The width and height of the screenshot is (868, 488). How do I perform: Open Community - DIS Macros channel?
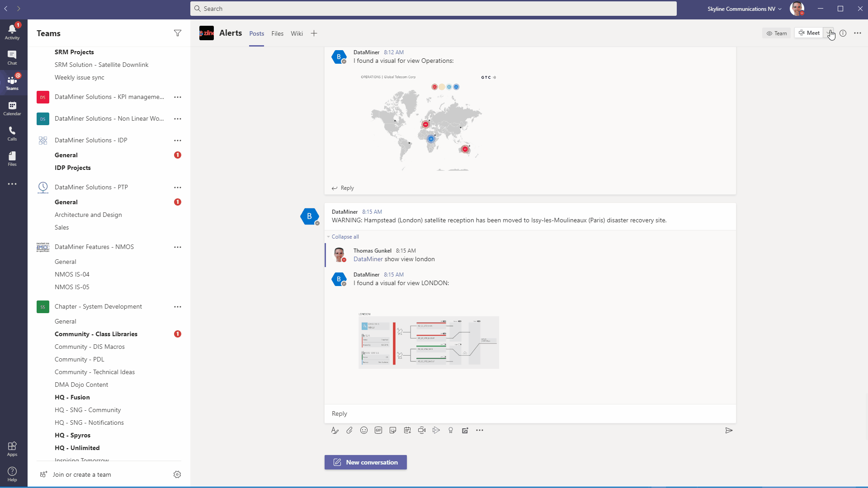(90, 347)
